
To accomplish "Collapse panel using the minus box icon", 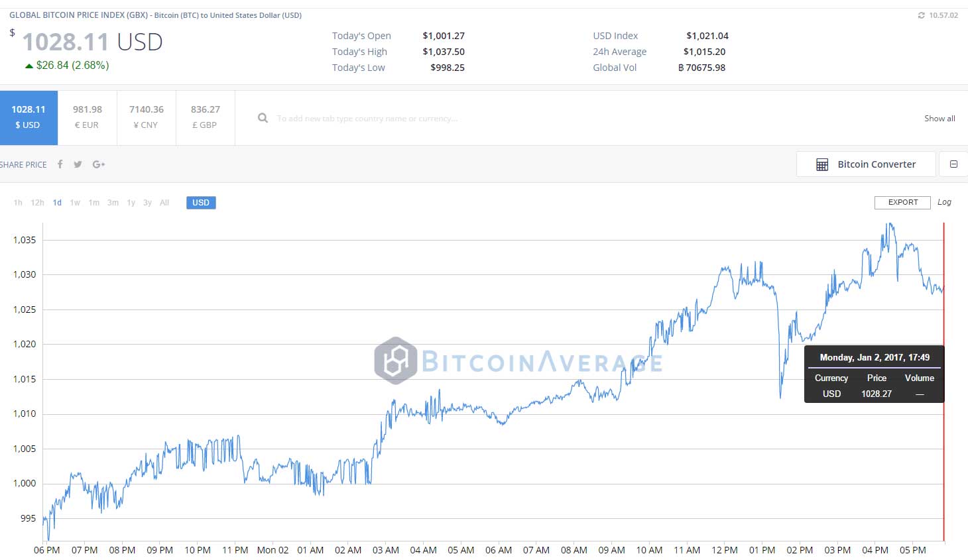I will coord(953,164).
